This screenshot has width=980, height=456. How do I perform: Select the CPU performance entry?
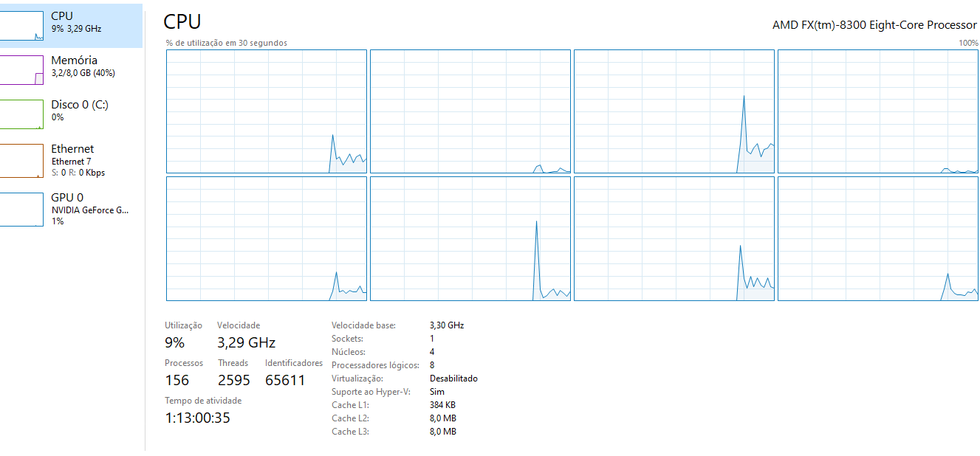[x=71, y=26]
